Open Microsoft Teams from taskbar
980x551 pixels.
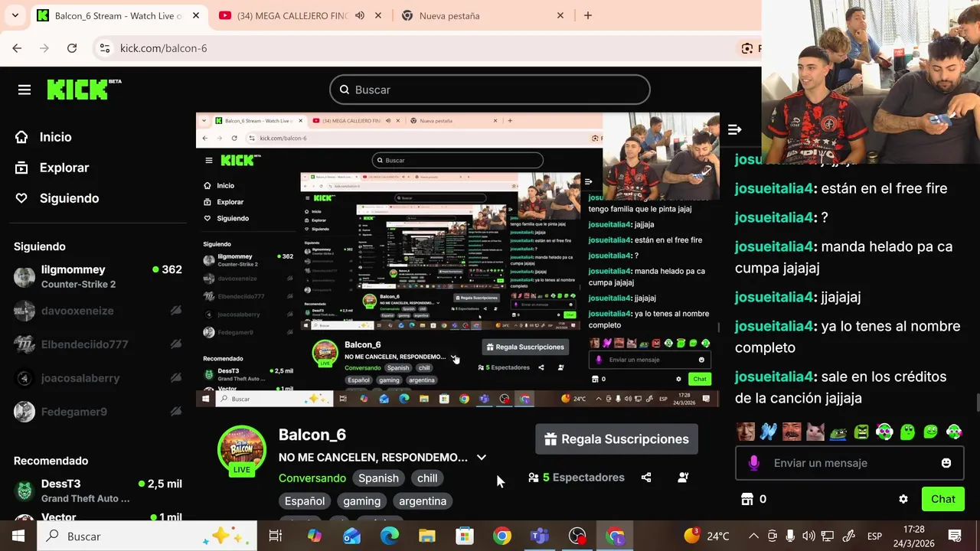click(540, 536)
